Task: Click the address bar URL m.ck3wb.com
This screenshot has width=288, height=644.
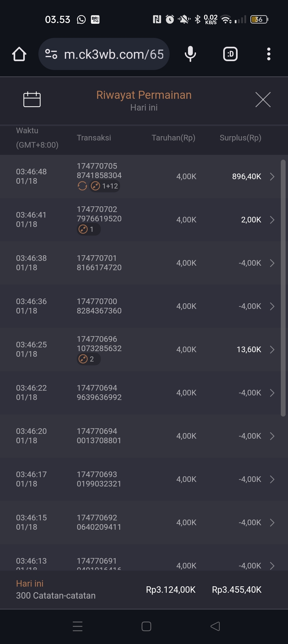Action: (x=114, y=54)
